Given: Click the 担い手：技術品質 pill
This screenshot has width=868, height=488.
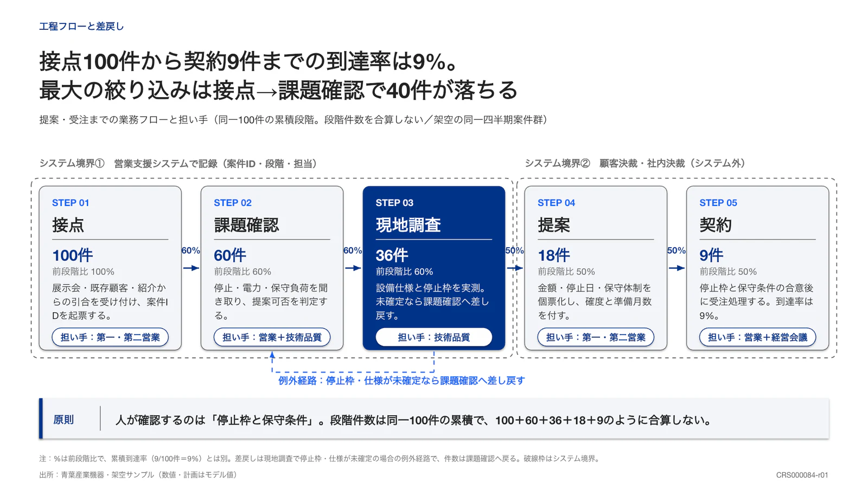Looking at the screenshot, I should [433, 337].
